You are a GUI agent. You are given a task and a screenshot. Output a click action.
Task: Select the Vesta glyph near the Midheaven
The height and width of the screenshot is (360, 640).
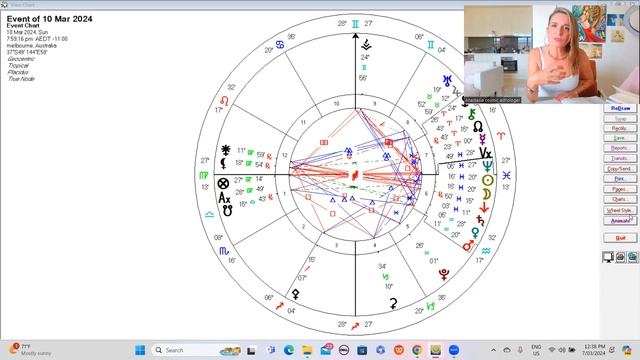coord(366,44)
